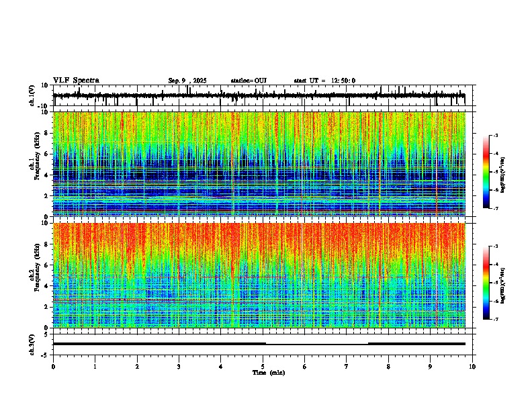Click the ch.1 spectrogram color scale bar
532x411 pixels.
tap(486, 172)
